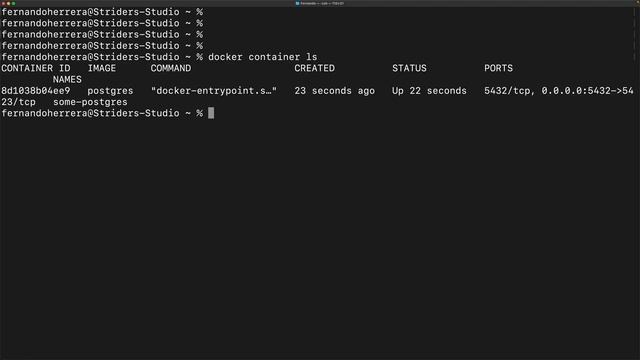Click the NAMES column header

[x=67, y=80]
